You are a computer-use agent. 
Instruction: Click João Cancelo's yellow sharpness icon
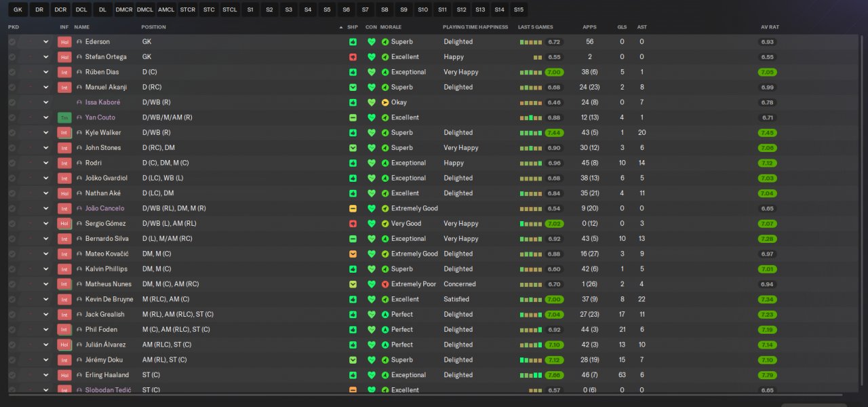[x=353, y=208]
